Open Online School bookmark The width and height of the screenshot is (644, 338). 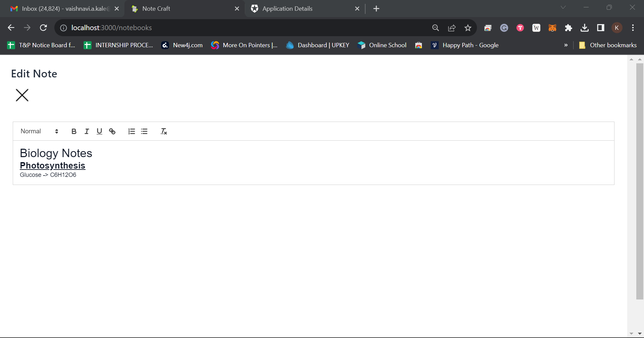pos(382,45)
